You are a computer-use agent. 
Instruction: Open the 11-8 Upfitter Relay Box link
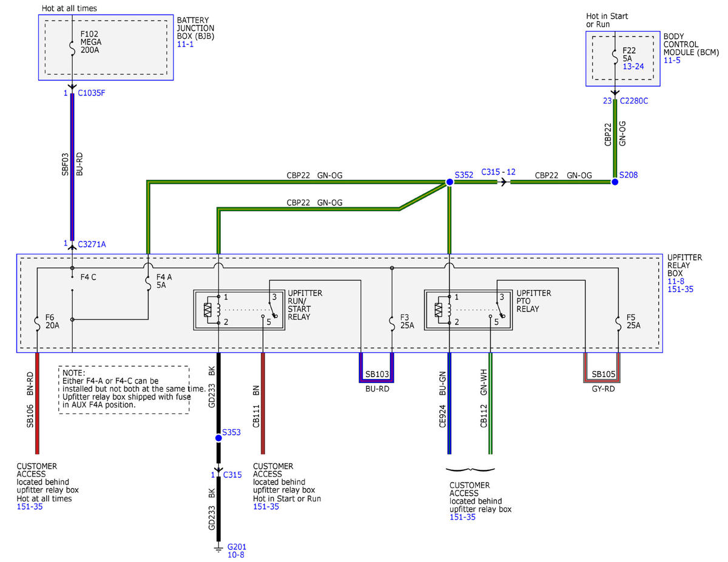(x=675, y=282)
